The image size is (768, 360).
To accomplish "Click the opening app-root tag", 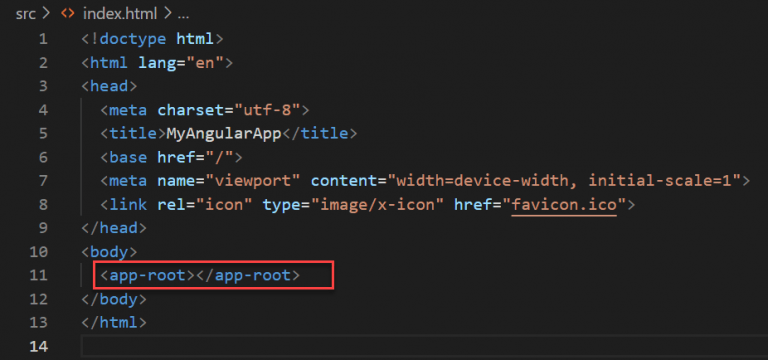I will click(147, 275).
